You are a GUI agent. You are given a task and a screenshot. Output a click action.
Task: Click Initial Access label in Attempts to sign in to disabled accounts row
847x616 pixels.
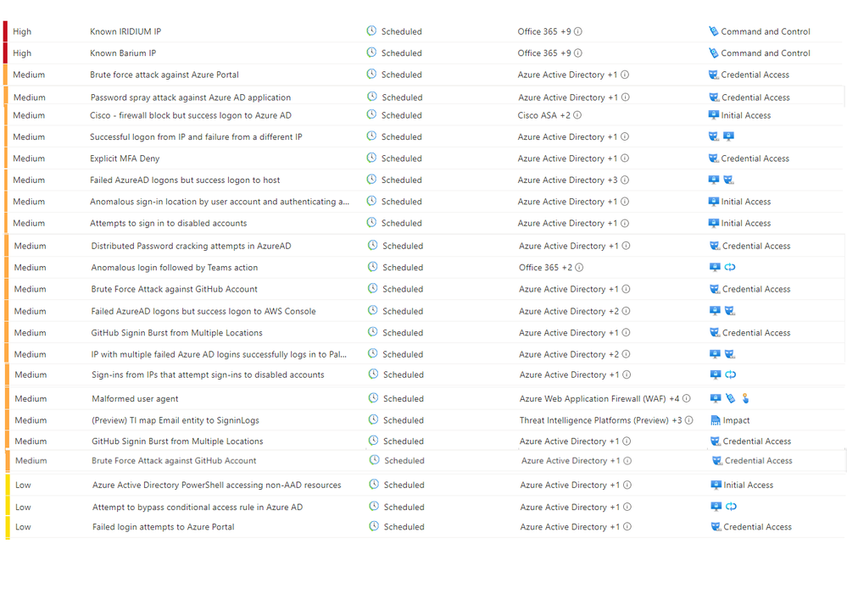[x=746, y=223]
